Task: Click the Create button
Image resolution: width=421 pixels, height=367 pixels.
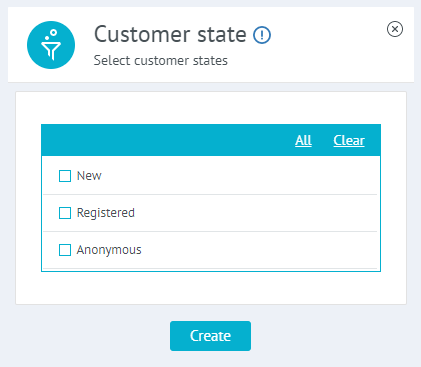Action: pyautogui.click(x=210, y=336)
